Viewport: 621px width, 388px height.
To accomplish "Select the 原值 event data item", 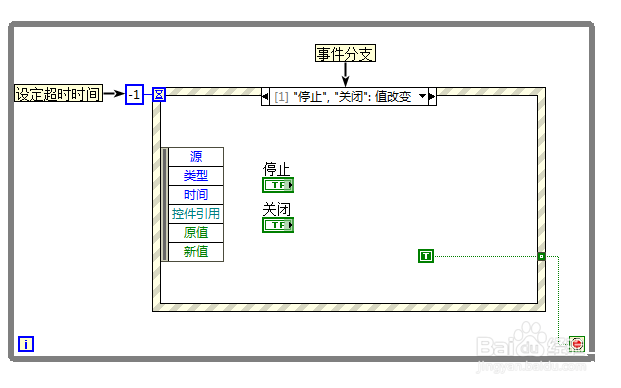I will point(196,233).
